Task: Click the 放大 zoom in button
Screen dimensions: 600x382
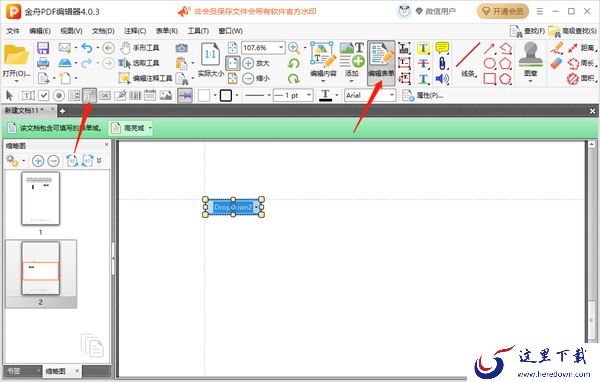Action: 256,63
